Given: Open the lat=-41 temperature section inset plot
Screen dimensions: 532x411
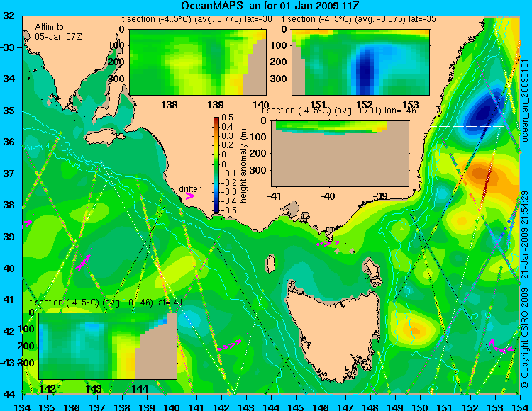Looking at the screenshot, I should [x=108, y=346].
